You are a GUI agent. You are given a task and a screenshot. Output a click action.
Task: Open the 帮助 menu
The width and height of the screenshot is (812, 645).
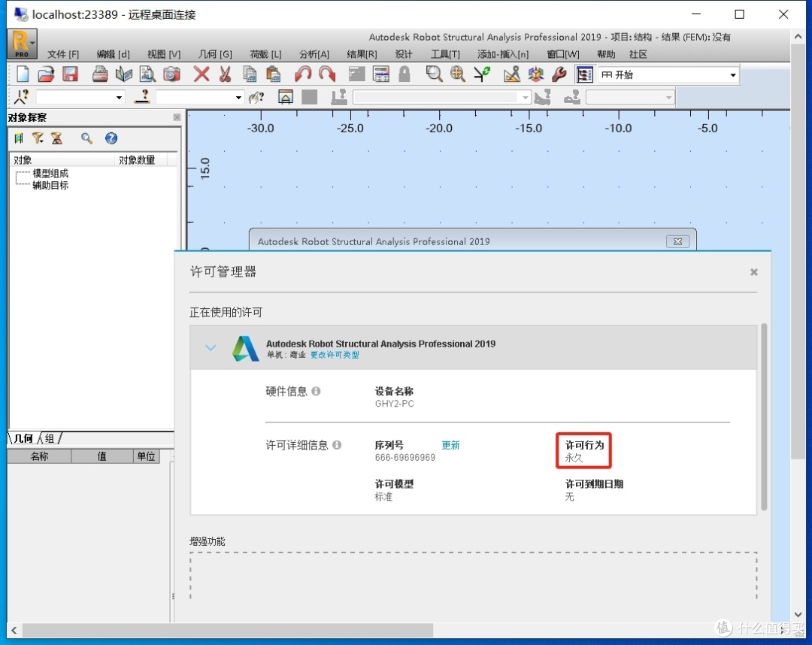[x=606, y=54]
